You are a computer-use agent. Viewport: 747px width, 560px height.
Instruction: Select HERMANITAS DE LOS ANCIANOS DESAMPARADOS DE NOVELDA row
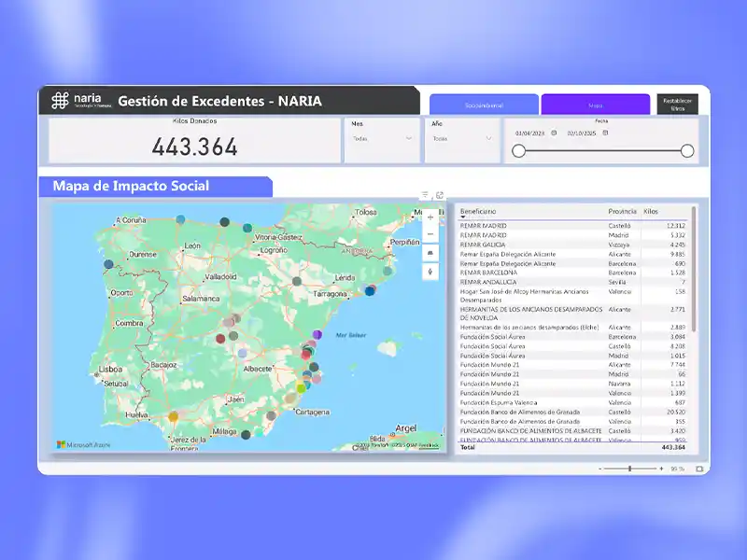(572, 314)
